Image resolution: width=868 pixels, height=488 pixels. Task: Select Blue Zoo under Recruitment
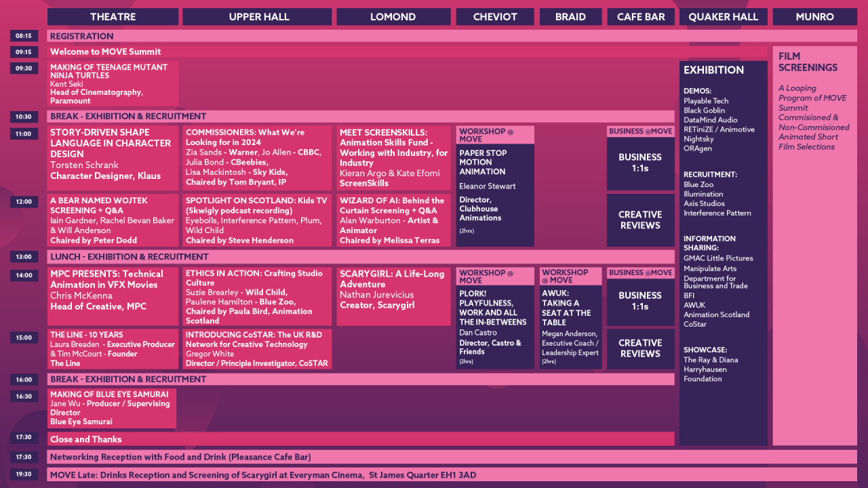698,184
